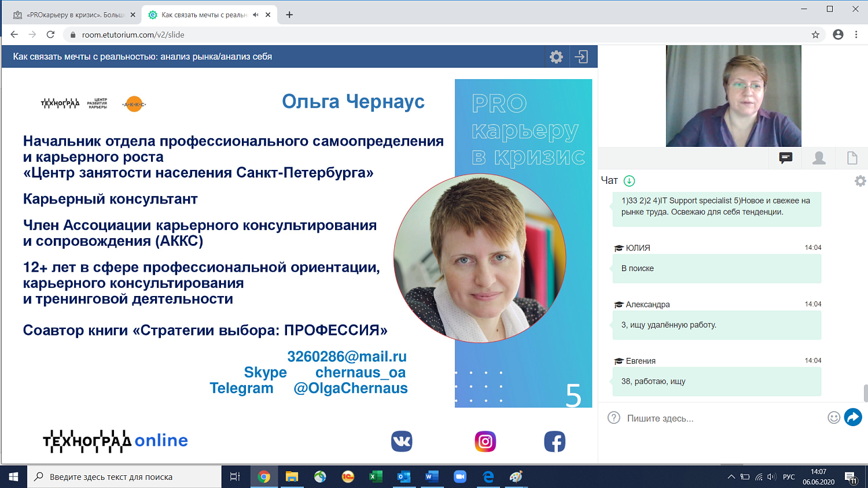
Task: Open room settings gear in blue header
Action: pos(556,57)
